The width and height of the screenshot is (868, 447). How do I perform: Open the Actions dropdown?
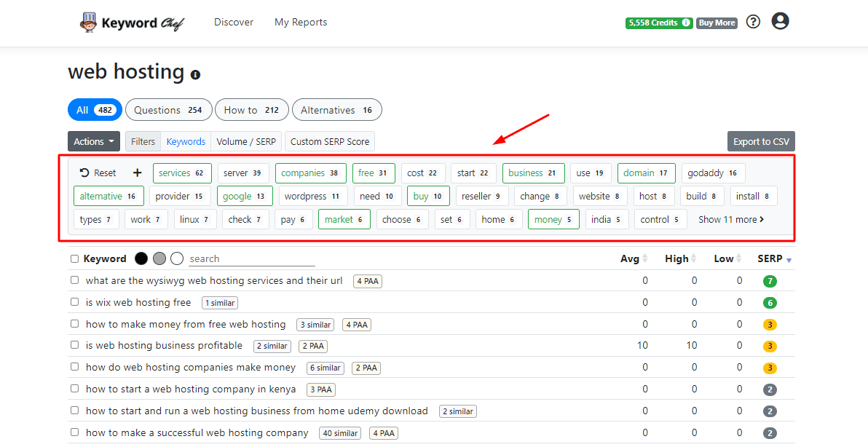(94, 142)
